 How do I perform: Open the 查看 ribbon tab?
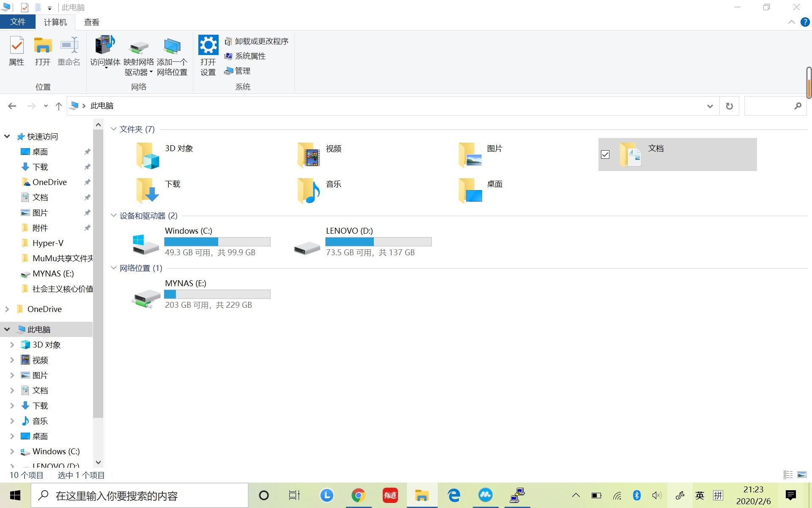[x=91, y=22]
